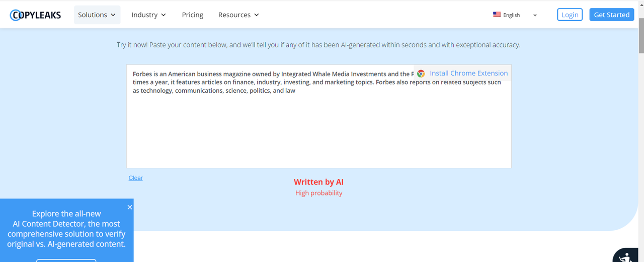Open the English language dropdown arrow
Viewport: 644px width, 262px height.
pos(535,15)
